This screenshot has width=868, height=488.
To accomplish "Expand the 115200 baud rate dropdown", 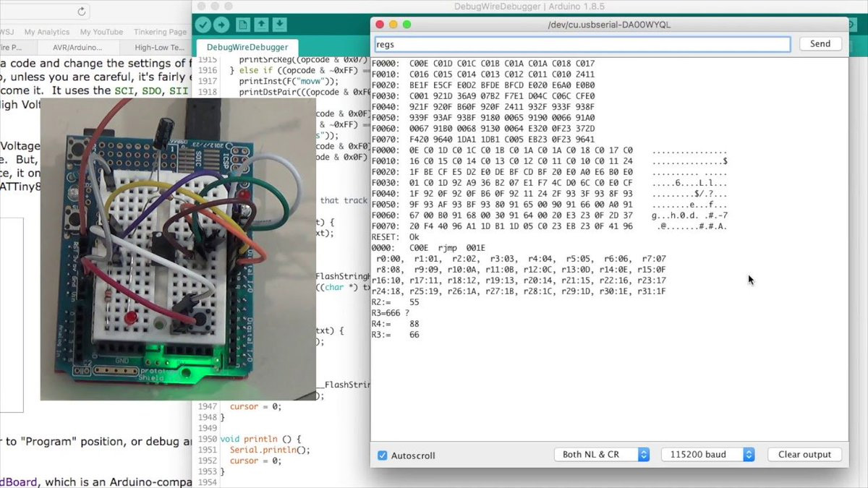I will click(x=707, y=455).
